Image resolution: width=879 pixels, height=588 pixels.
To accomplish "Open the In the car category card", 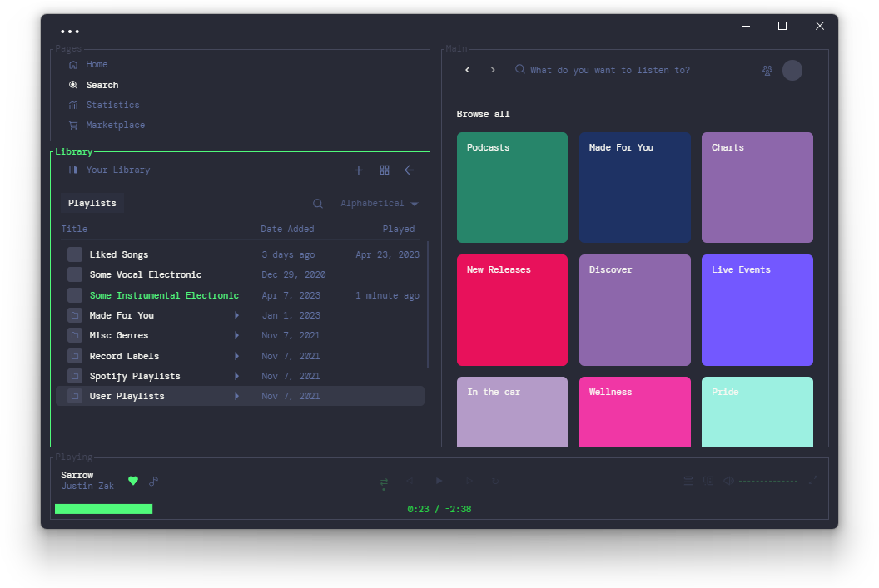I will [x=512, y=412].
